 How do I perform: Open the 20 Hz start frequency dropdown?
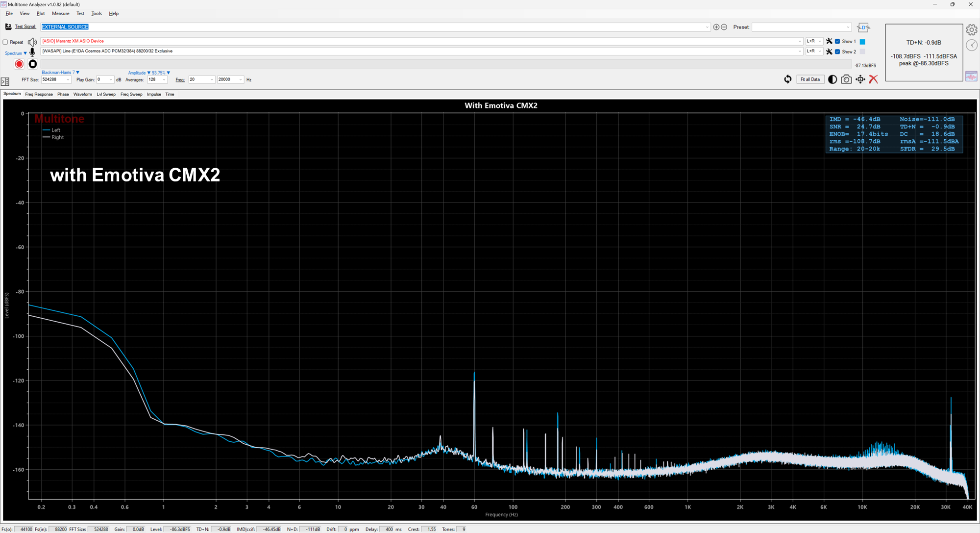click(212, 79)
